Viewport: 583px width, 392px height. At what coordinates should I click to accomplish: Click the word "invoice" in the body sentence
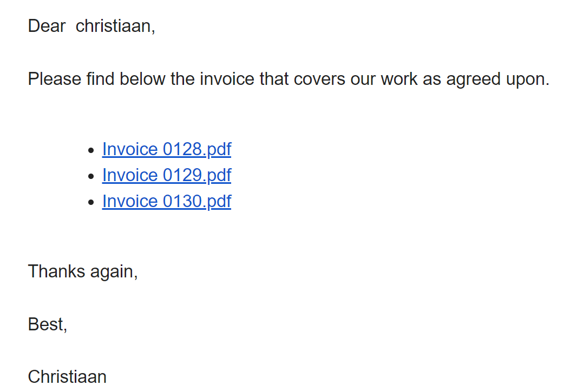(227, 79)
